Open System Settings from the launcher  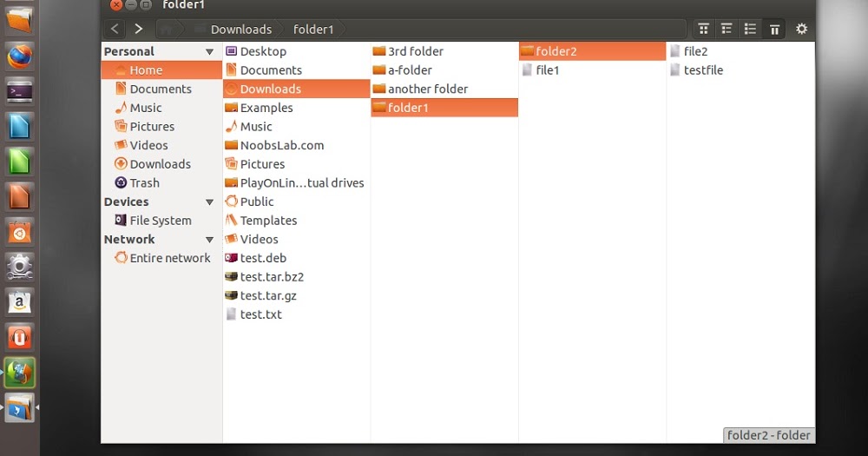[x=19, y=268]
